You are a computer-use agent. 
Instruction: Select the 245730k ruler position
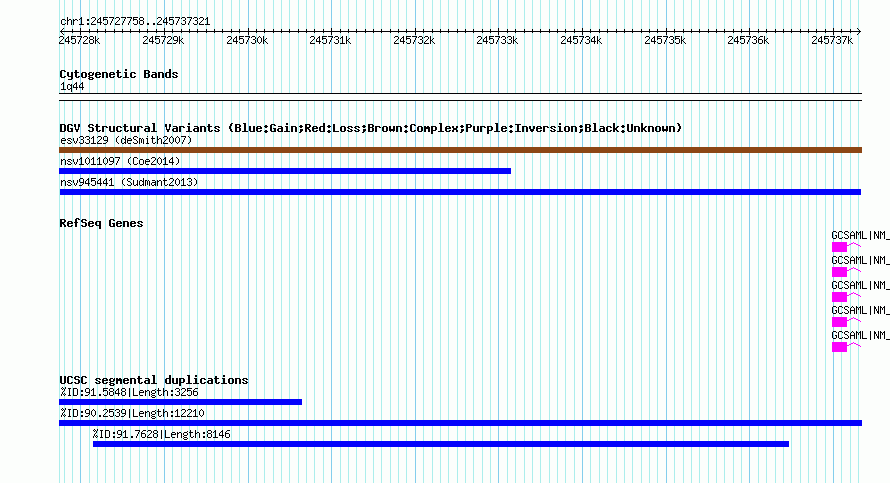tap(247, 40)
